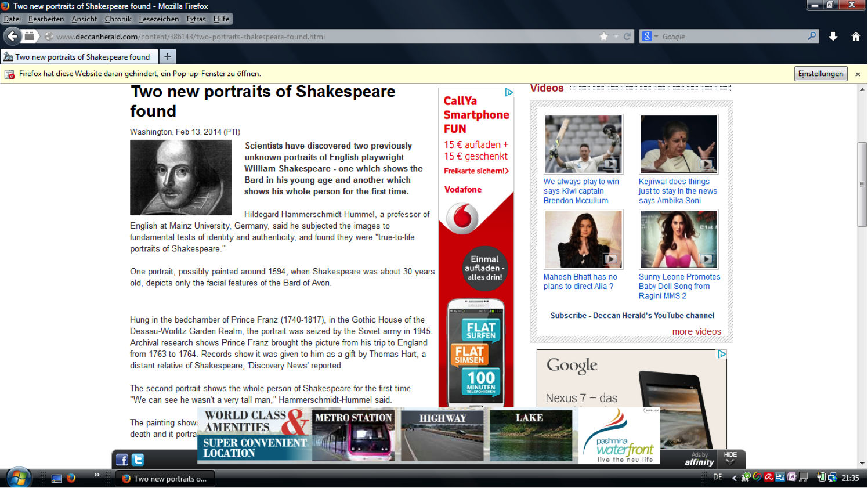Screen dimensions: 868x488
Task: Click the pashmina waterfront banner logo
Action: [619, 436]
